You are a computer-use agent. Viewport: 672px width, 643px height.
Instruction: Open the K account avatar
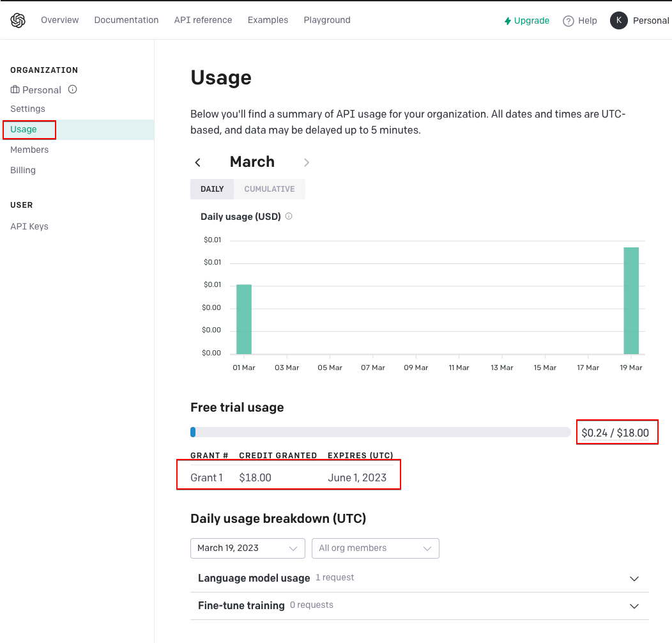[x=618, y=20]
